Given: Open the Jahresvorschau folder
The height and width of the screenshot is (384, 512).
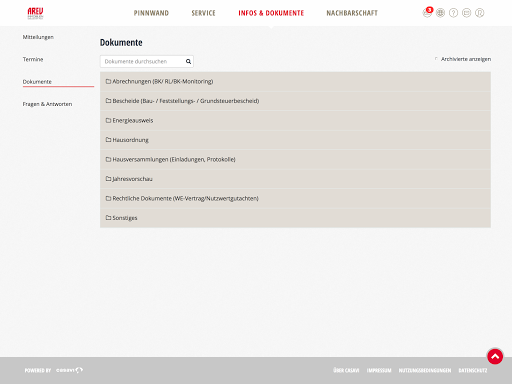Looking at the screenshot, I should click(295, 179).
